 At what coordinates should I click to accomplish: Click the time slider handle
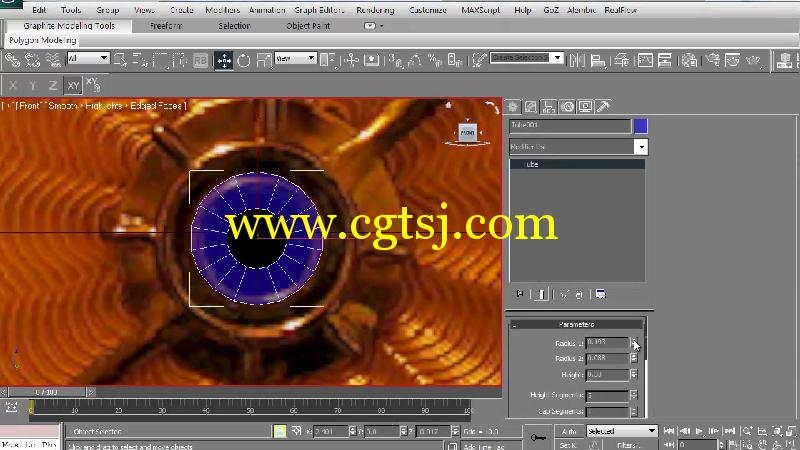(x=46, y=392)
